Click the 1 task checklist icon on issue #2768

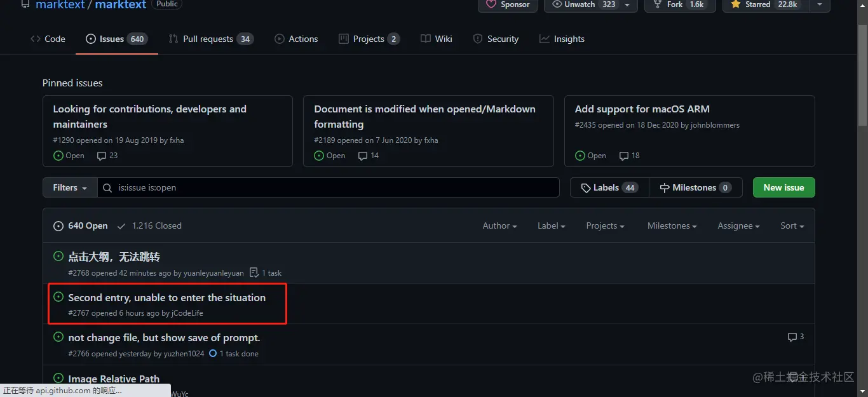tap(254, 273)
